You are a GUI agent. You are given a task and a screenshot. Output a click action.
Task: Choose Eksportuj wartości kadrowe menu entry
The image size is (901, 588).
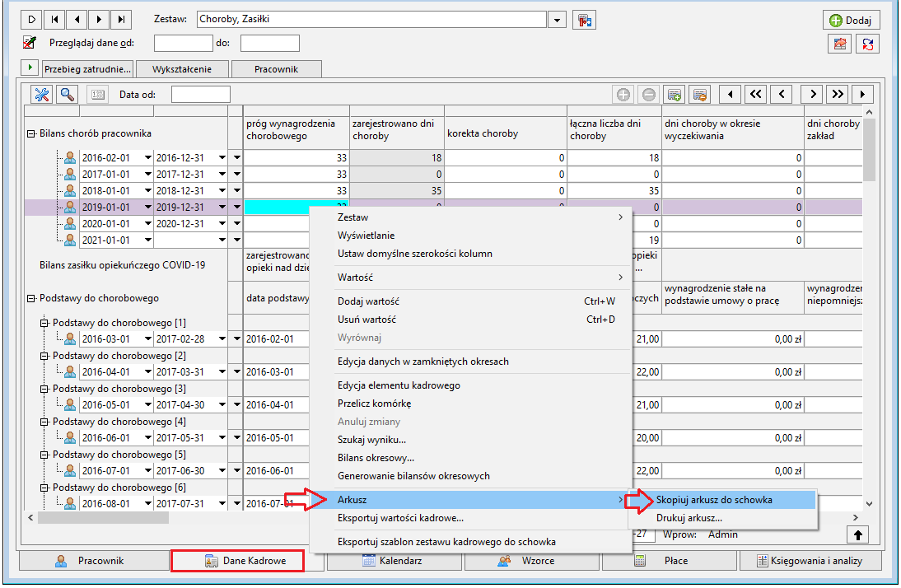tap(400, 518)
